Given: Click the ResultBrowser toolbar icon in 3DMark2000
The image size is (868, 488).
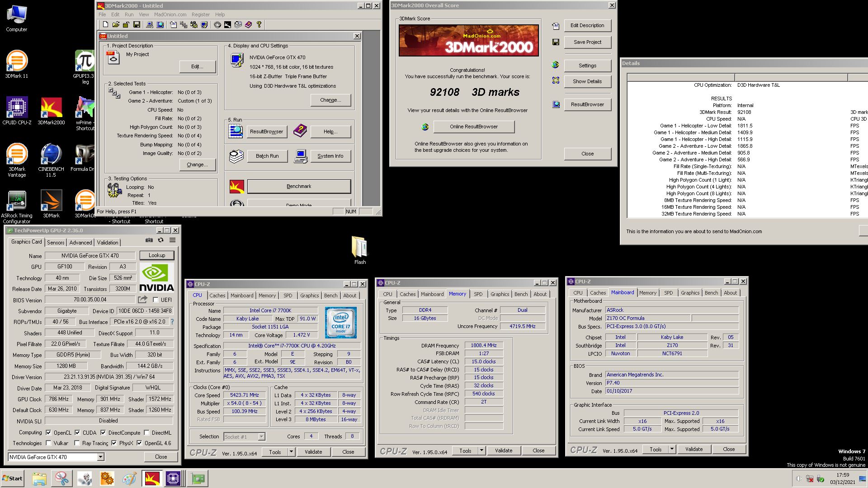Looking at the screenshot, I should pos(160,24).
